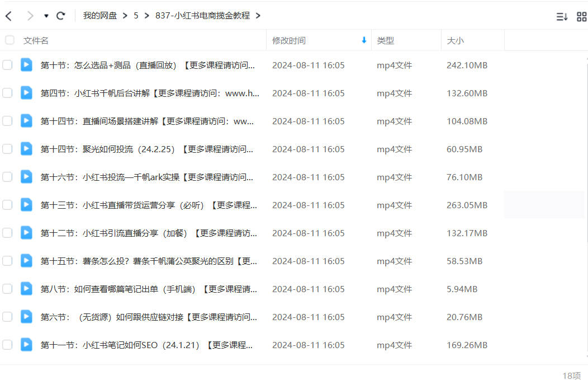Image resolution: width=588 pixels, height=380 pixels.
Task: Click video icon of 第十一节 笔记如何SEO
Action: coord(26,344)
